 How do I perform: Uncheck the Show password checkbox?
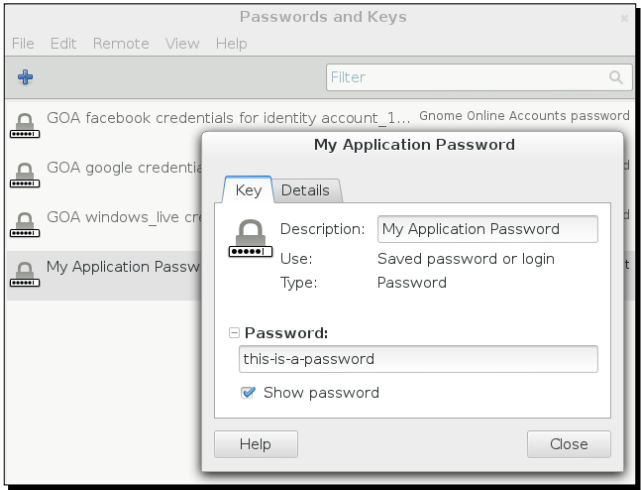249,393
